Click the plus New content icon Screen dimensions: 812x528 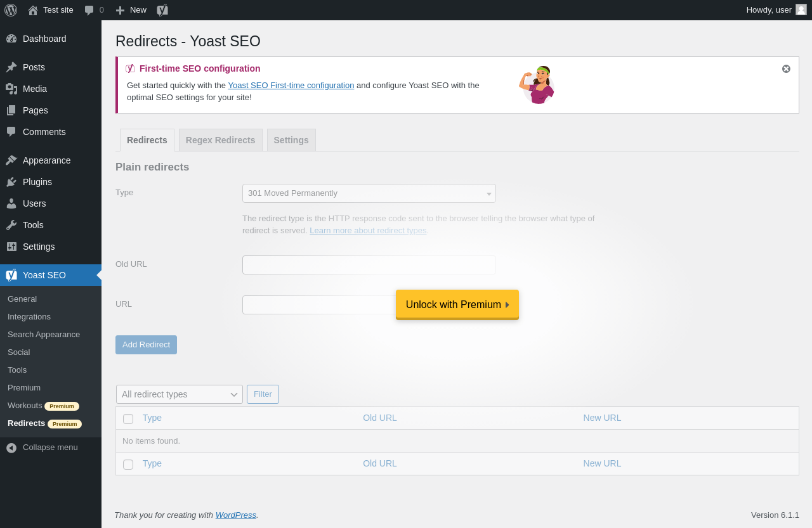pos(120,10)
